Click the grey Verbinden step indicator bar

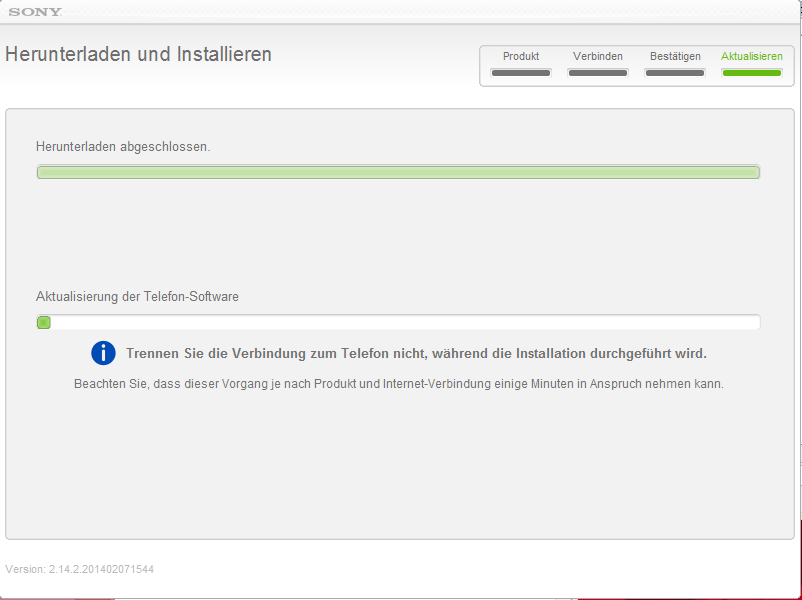(x=597, y=73)
